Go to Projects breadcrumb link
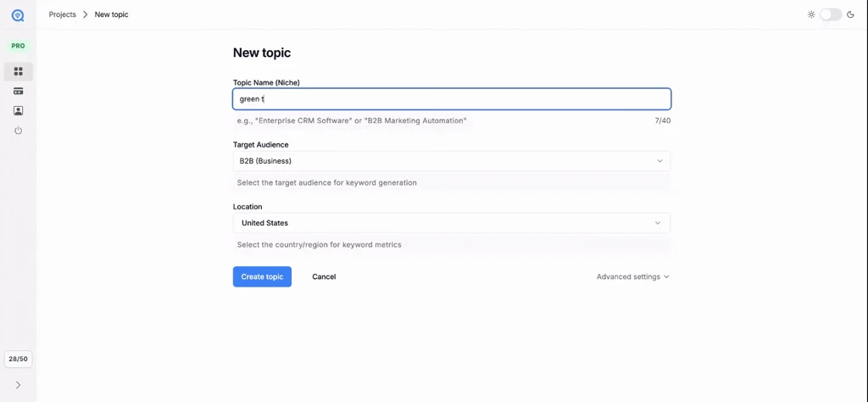Viewport: 868px width, 402px height. point(63,14)
